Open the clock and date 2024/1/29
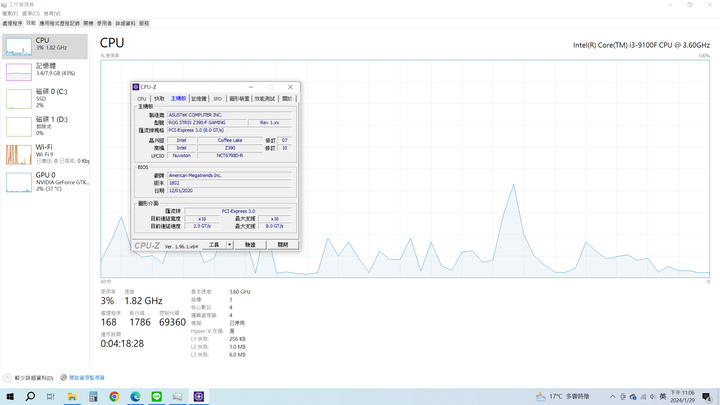Viewport: 720px width, 405px height. tap(682, 396)
